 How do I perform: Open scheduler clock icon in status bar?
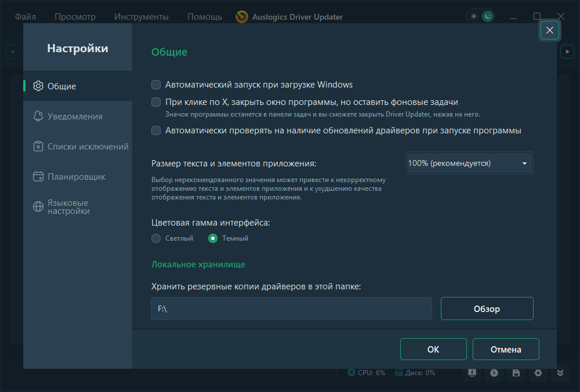494,373
